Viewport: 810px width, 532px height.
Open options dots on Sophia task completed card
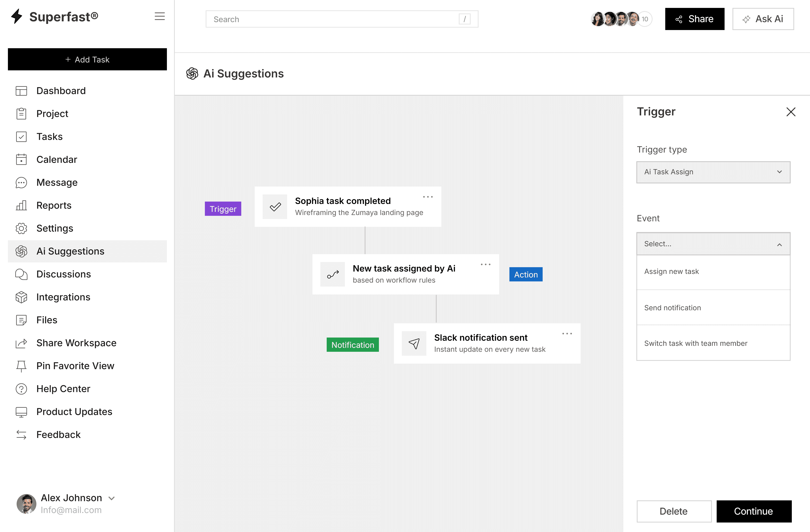(x=428, y=197)
